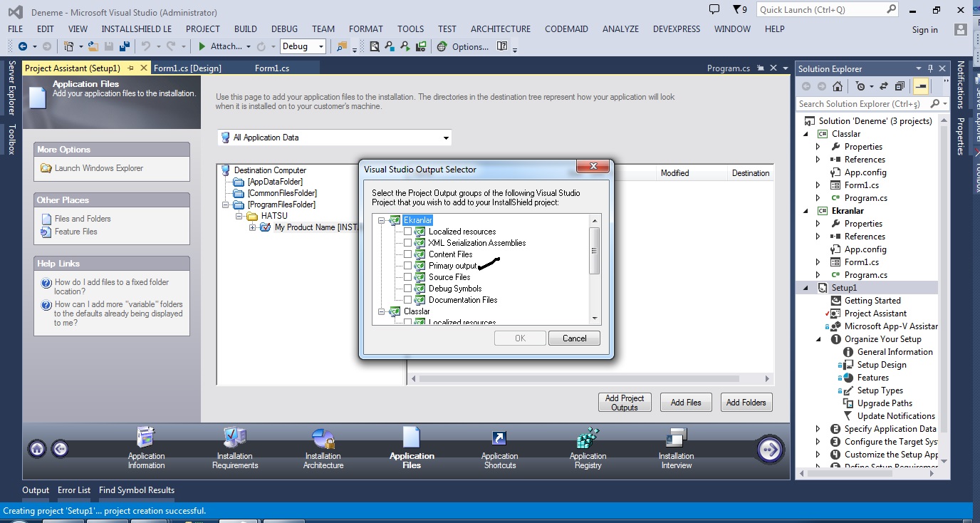Check the XML Serialization Assemblies box

tap(407, 243)
